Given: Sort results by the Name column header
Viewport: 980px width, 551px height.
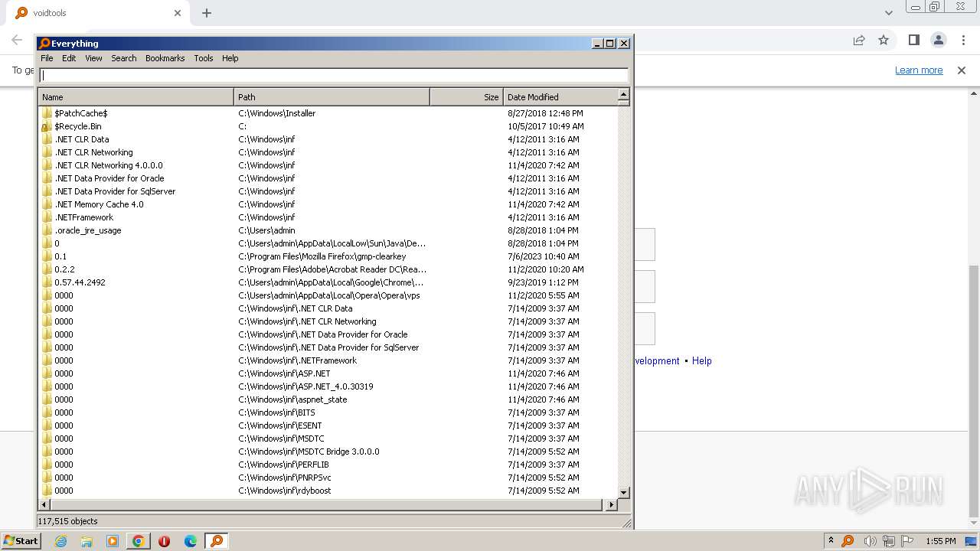Looking at the screenshot, I should tap(136, 97).
